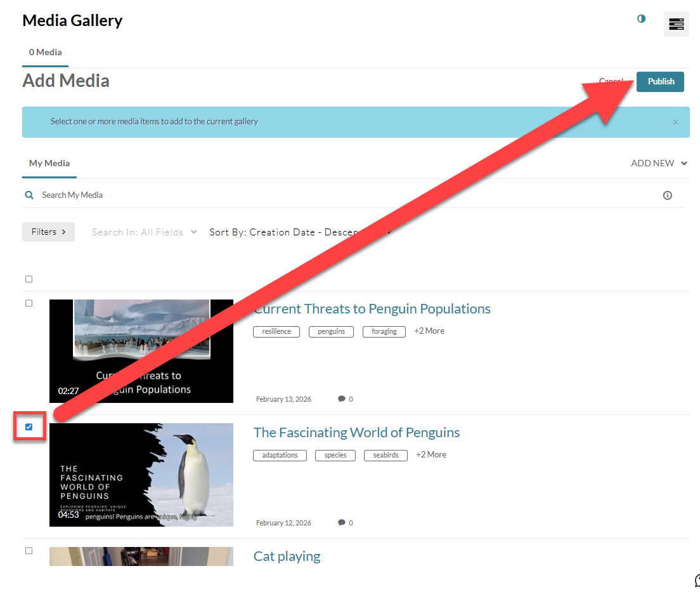The height and width of the screenshot is (599, 700).
Task: Click the February 13, 2026 date text
Action: click(x=283, y=399)
